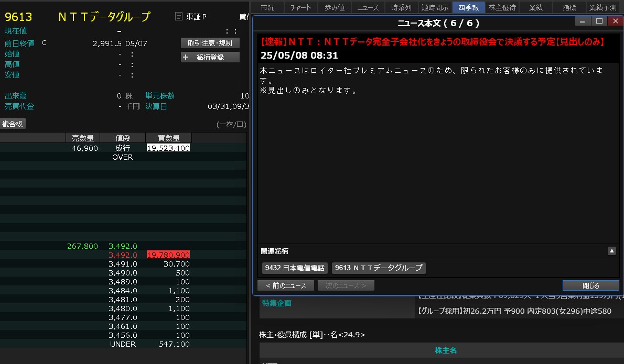
Task: Click the plus icon on 銘柄登録 button
Action: pos(186,57)
